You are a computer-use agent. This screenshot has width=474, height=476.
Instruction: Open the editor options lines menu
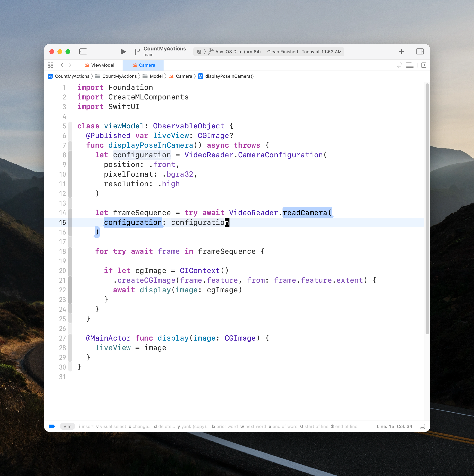pos(410,65)
